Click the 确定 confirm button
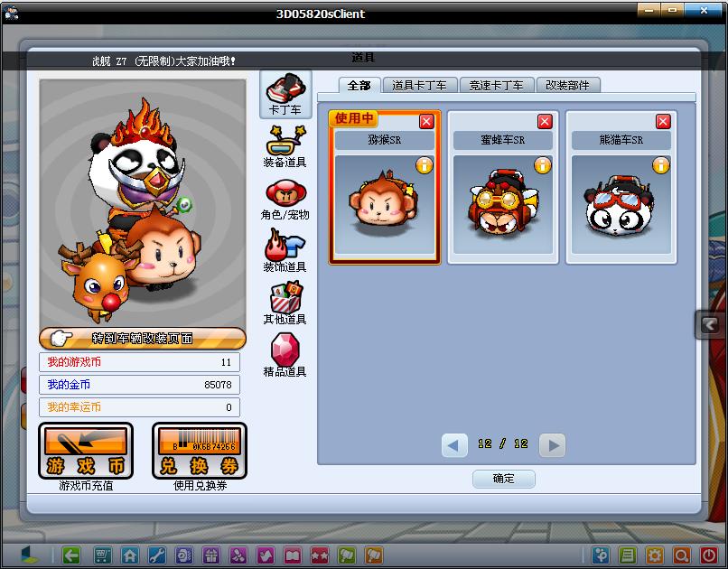728x569 pixels. (504, 479)
